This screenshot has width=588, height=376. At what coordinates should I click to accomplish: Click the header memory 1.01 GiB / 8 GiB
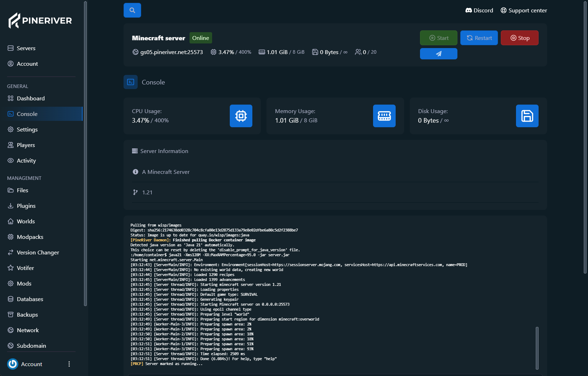(282, 52)
